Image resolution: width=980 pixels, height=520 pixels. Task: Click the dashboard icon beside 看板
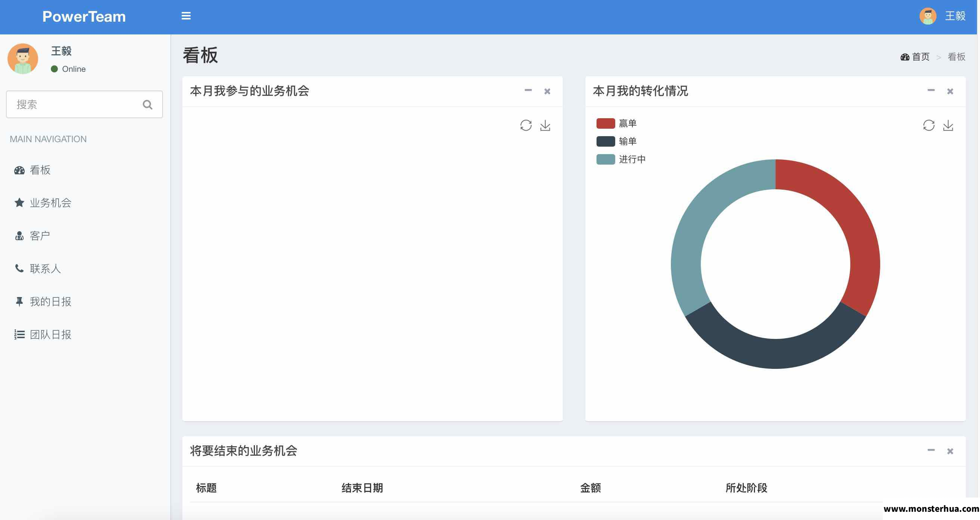[19, 170]
